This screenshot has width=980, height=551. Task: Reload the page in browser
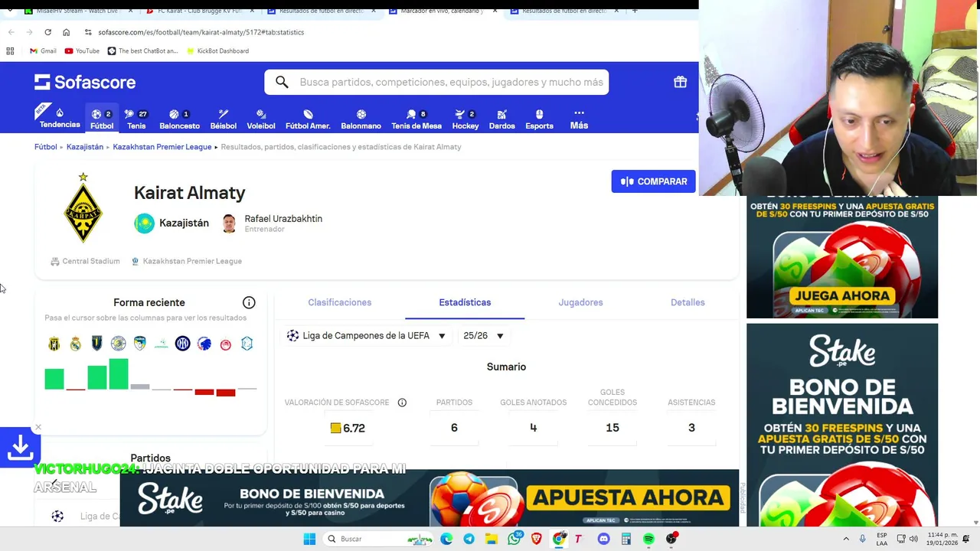(x=47, y=32)
